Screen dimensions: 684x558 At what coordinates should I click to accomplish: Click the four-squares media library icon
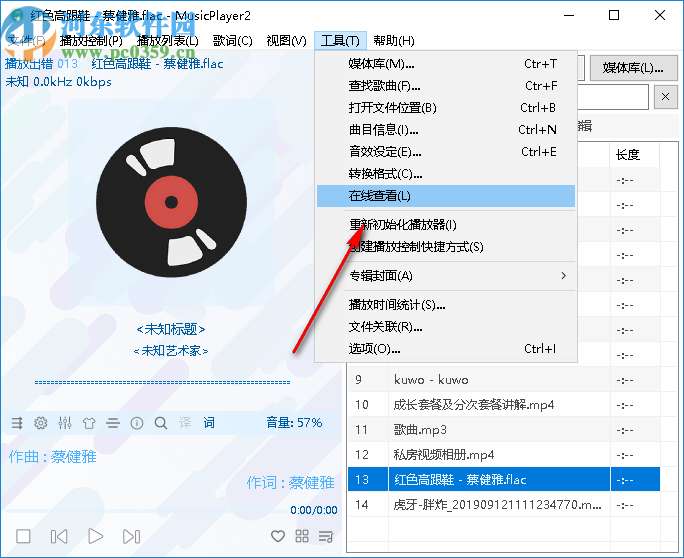(302, 536)
